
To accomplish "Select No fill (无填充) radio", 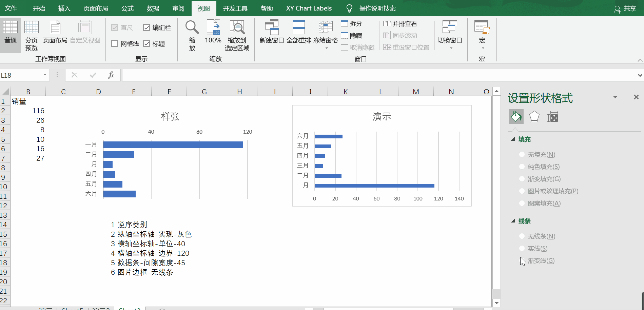I will [x=522, y=154].
